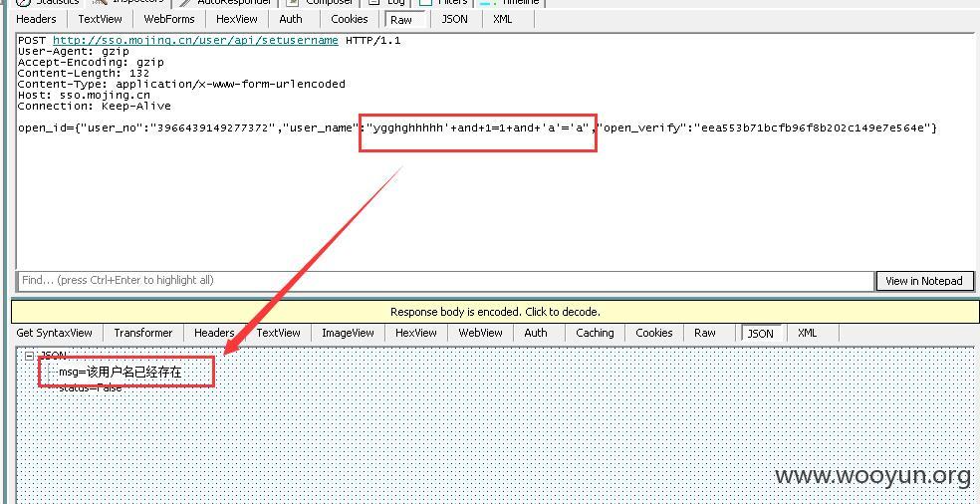Viewport: 980px width, 504px height.
Task: Open the WebForms request tab
Action: pos(169,19)
